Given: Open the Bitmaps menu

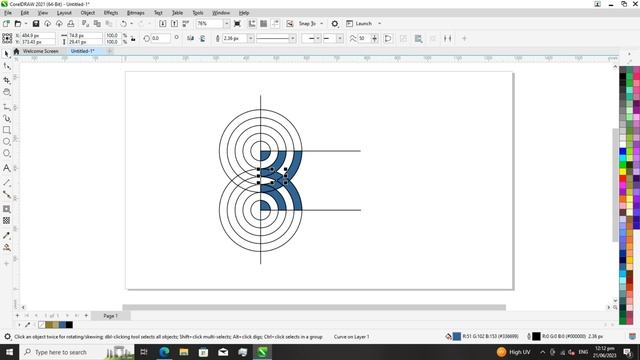Looking at the screenshot, I should [136, 13].
